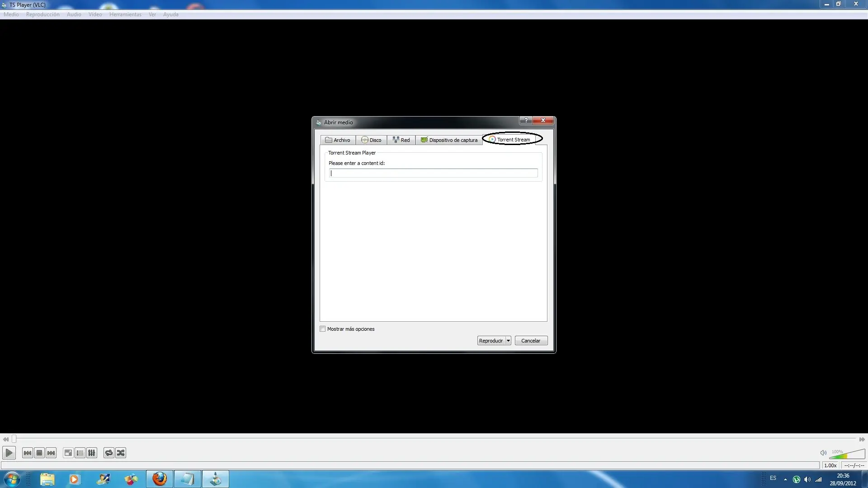868x488 pixels.
Task: Click the Reproducir button
Action: pos(491,341)
